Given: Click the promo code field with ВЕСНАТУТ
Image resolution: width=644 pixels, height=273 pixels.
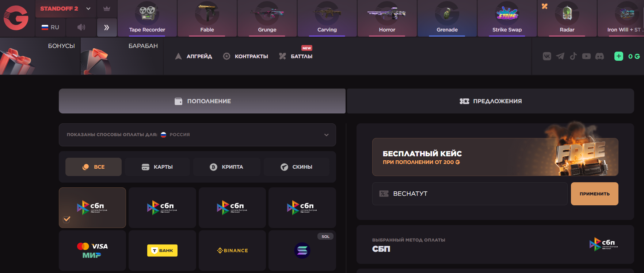Looking at the screenshot, I should point(470,194).
